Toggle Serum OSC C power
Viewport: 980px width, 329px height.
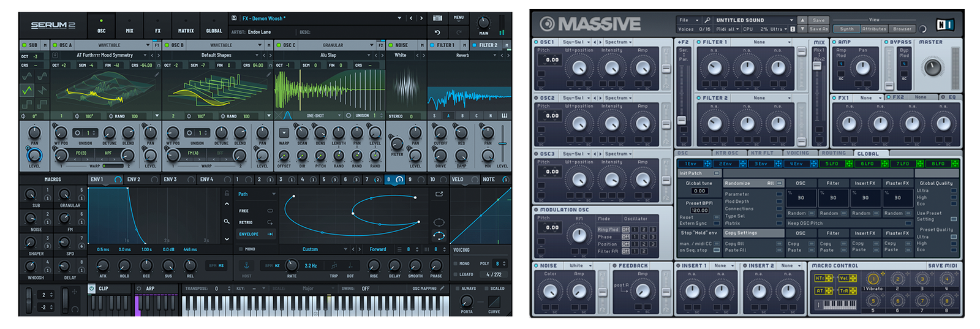point(279,45)
